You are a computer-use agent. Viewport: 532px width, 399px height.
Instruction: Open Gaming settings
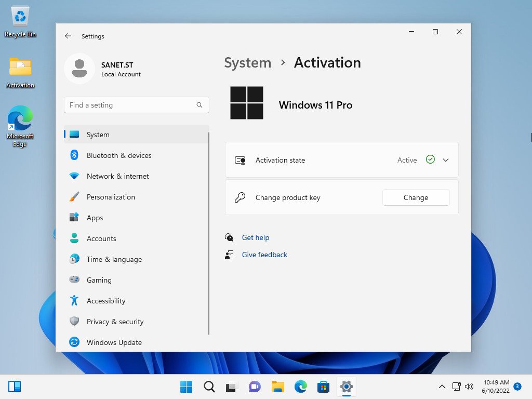137,280
